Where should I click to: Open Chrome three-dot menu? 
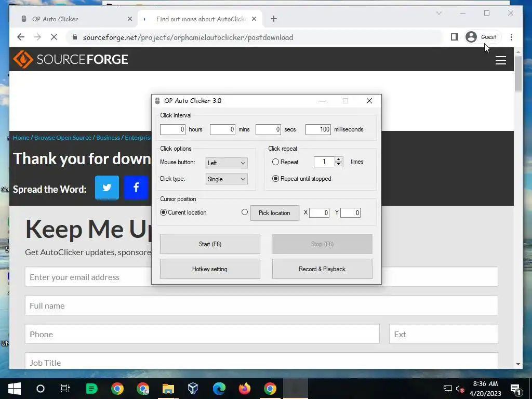point(511,37)
